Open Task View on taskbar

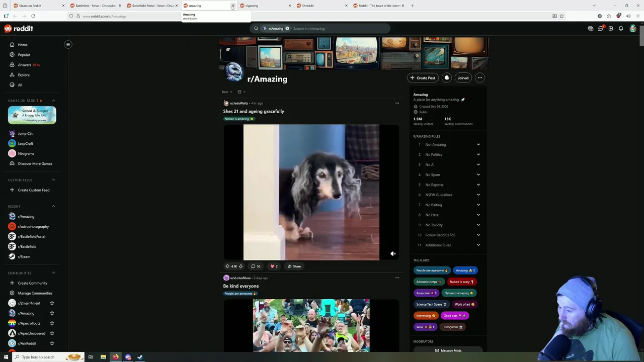coord(91,357)
